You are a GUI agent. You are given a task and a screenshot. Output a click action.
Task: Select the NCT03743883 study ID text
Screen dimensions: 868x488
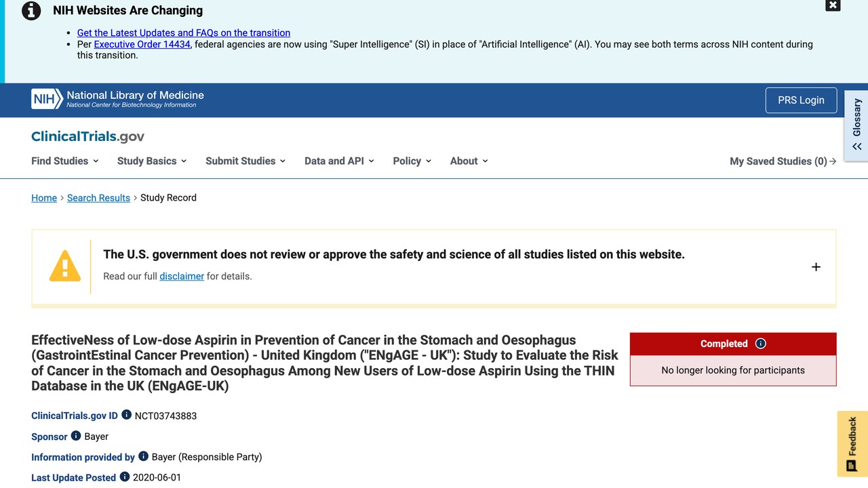pos(165,415)
